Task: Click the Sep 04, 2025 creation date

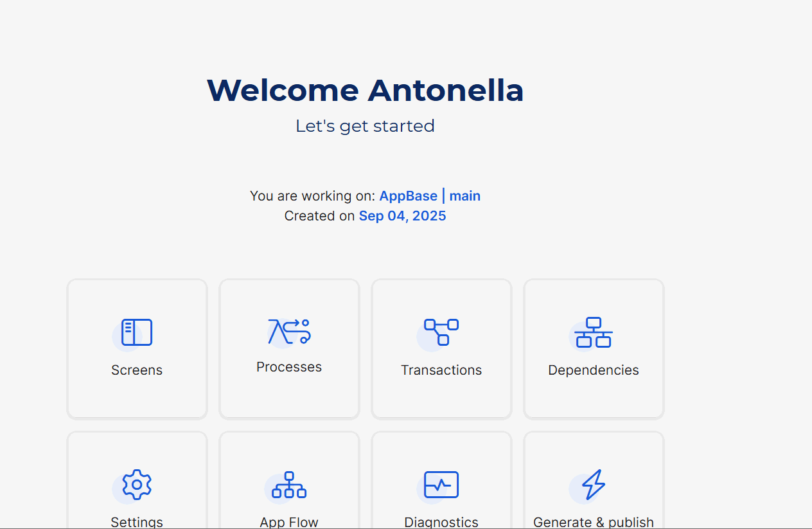Action: [402, 216]
